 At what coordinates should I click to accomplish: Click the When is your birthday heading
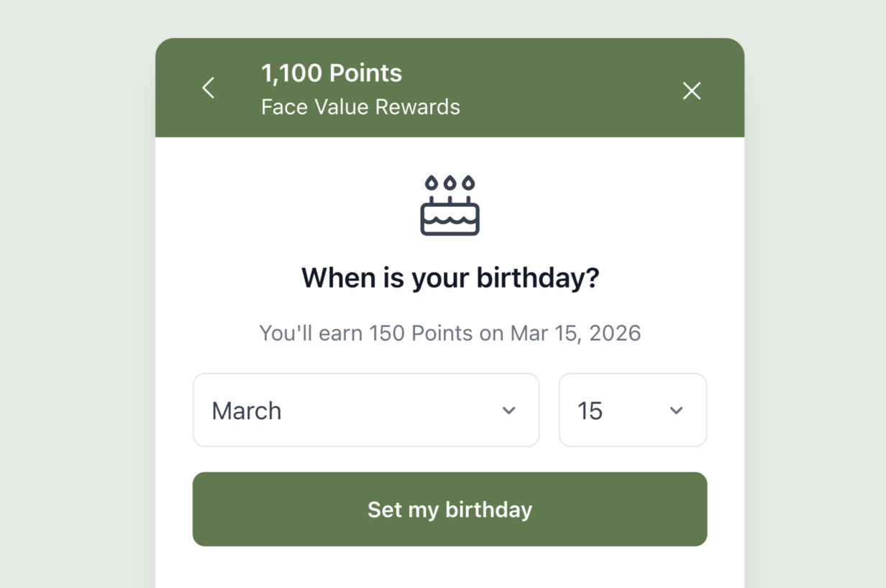[x=449, y=277]
